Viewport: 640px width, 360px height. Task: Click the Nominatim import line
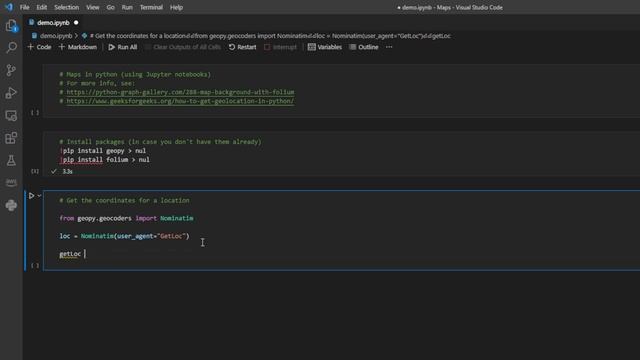(x=127, y=218)
